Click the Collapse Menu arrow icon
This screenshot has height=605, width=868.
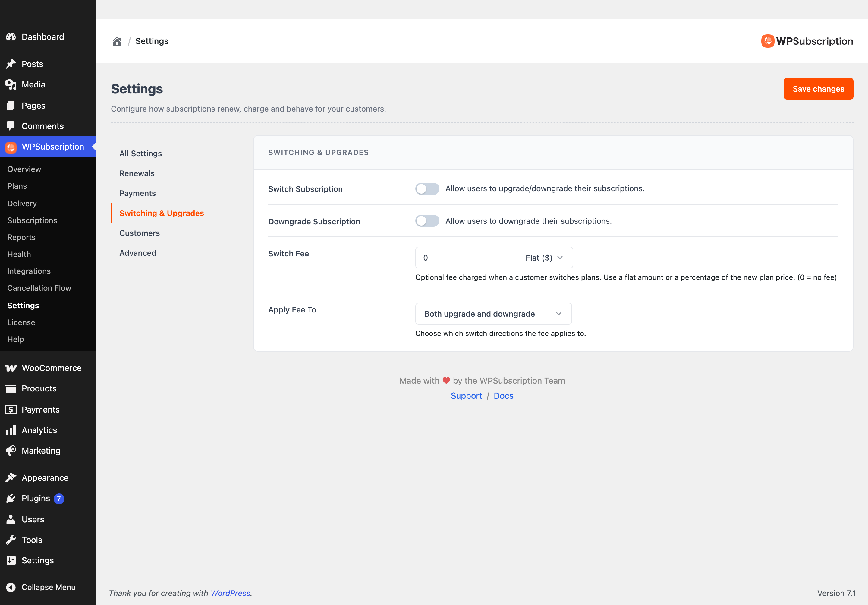(x=11, y=587)
